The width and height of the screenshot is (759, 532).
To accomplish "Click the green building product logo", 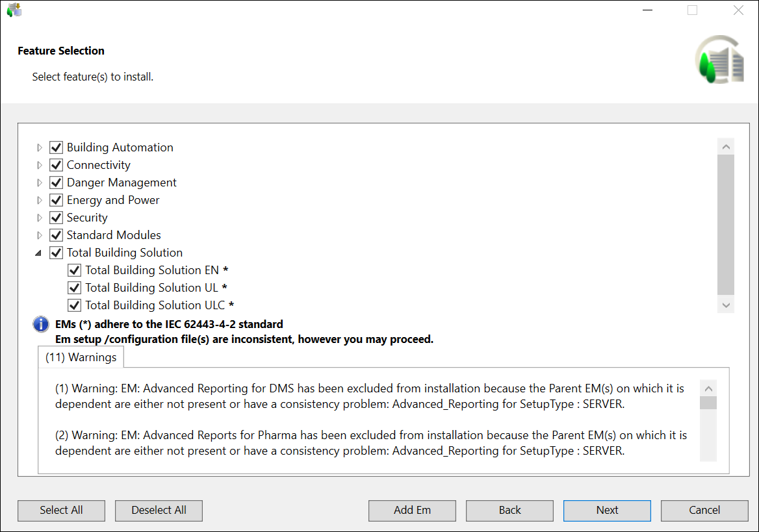I will (719, 58).
